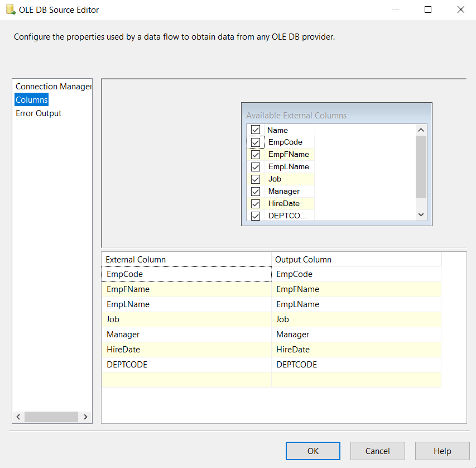Image resolution: width=476 pixels, height=468 pixels.
Task: Click the Cancel button
Action: point(377,451)
